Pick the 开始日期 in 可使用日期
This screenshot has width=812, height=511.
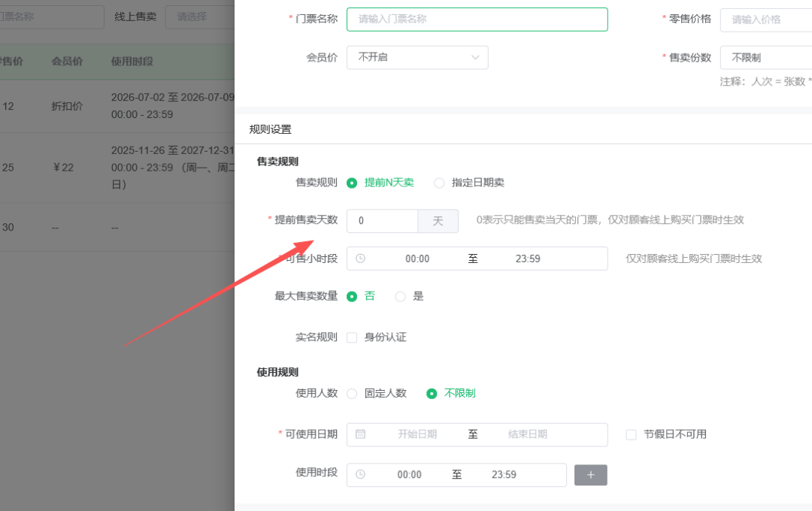click(x=417, y=434)
